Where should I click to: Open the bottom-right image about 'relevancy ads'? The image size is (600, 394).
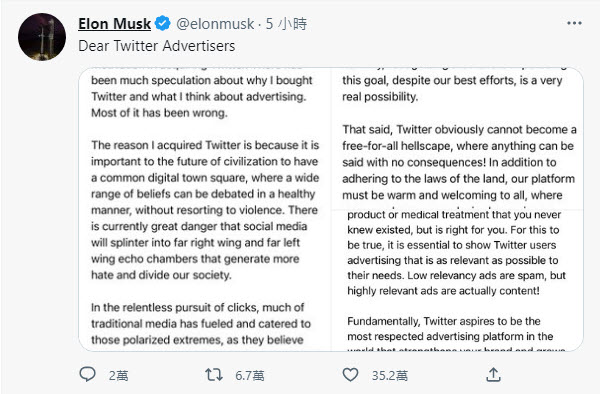[x=457, y=280]
